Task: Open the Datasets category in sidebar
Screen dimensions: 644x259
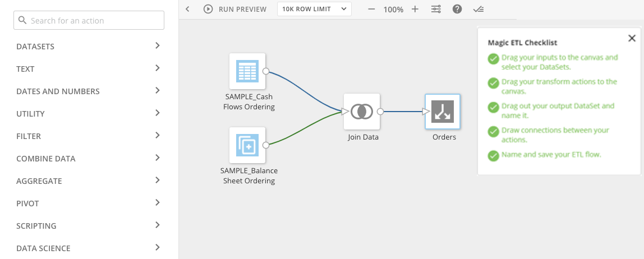Action: pyautogui.click(x=89, y=47)
